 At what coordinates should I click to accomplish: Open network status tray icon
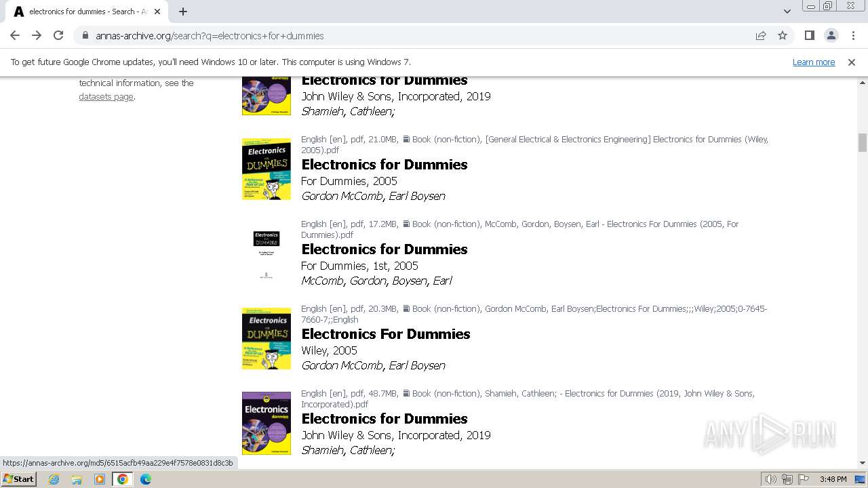(787, 479)
